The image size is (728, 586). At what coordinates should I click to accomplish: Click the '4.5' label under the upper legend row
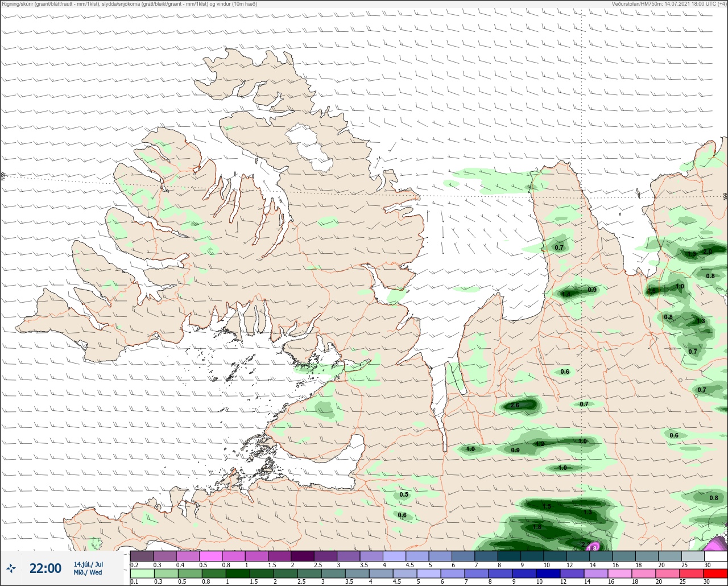point(409,564)
